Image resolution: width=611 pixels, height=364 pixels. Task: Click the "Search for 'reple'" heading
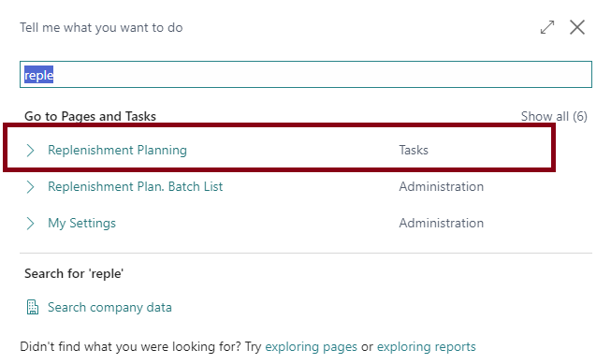(74, 273)
